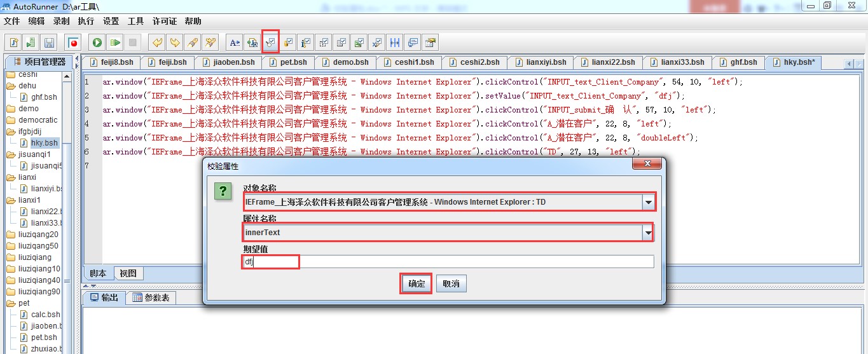Open the 帮助 menu
This screenshot has height=354, width=868.
click(x=193, y=21)
